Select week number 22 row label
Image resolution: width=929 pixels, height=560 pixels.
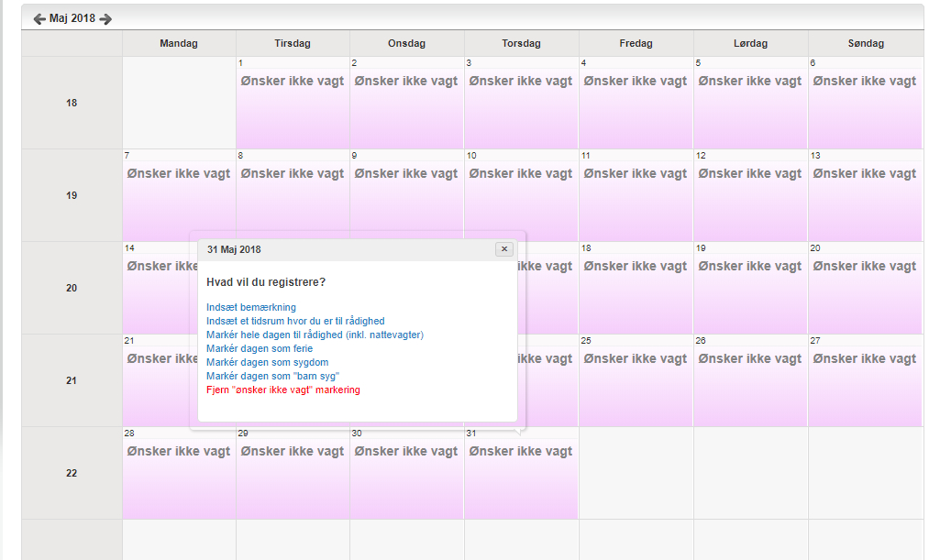[x=72, y=473]
